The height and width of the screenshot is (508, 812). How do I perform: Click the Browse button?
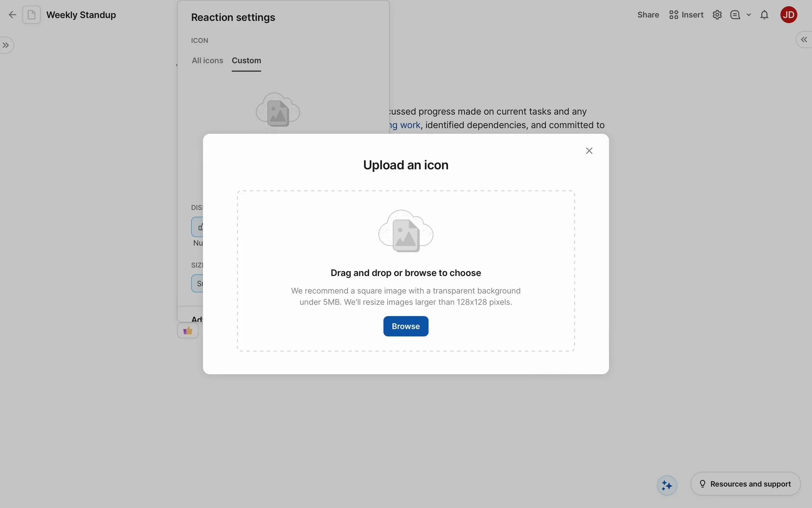click(406, 326)
